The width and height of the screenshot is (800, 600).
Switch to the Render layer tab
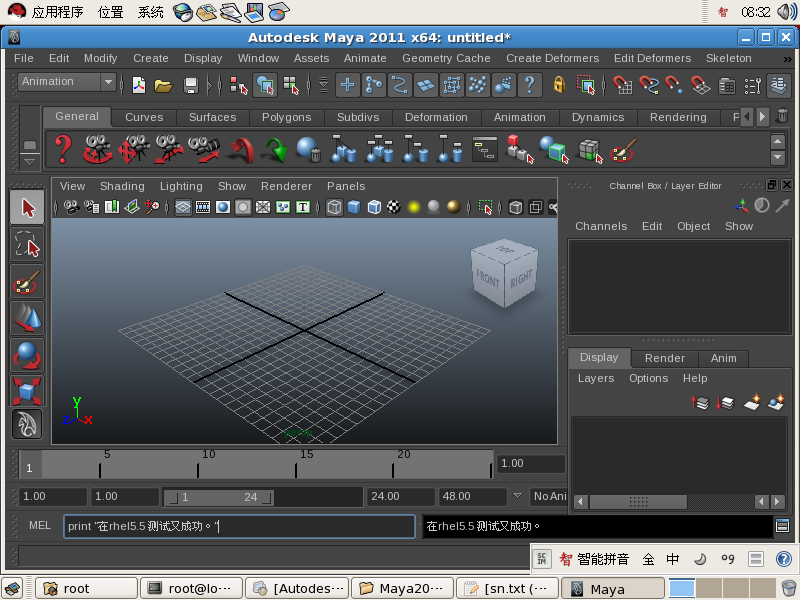click(664, 358)
